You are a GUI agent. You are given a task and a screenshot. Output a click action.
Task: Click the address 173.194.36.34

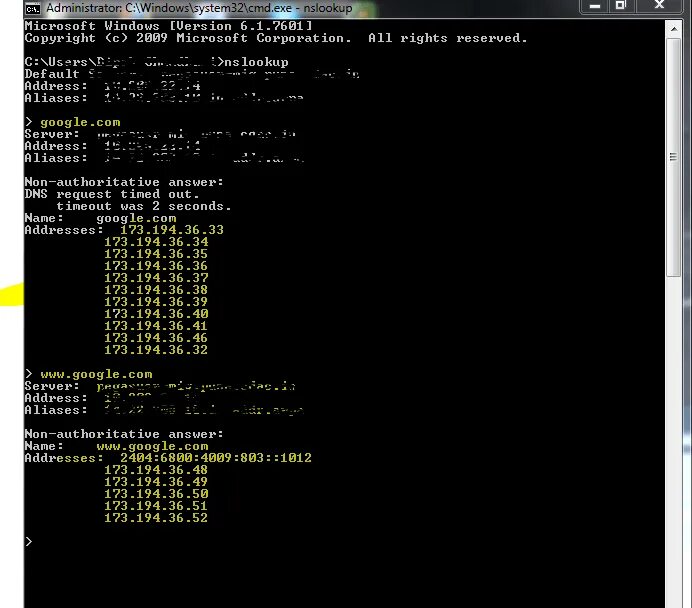point(156,242)
